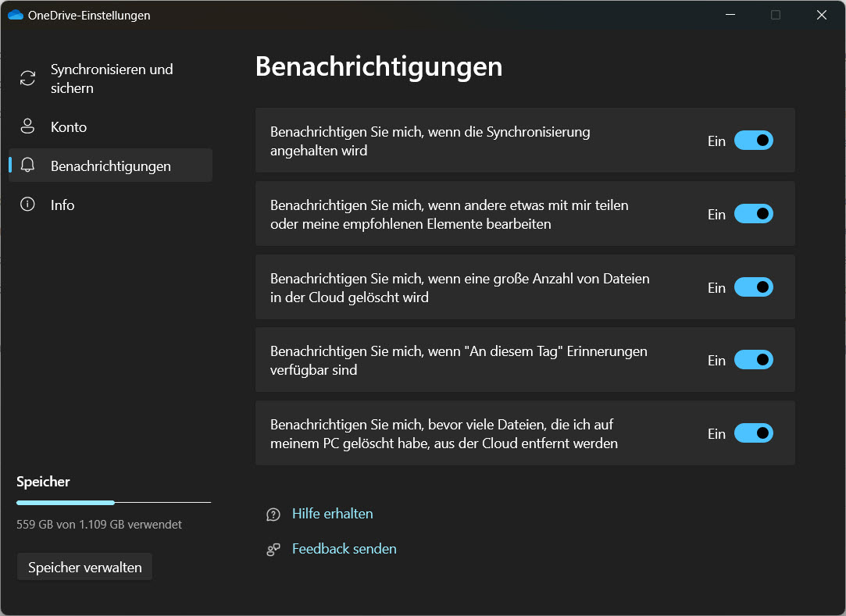Image resolution: width=846 pixels, height=616 pixels.
Task: Minimize the OneDrive settings window
Action: (730, 15)
